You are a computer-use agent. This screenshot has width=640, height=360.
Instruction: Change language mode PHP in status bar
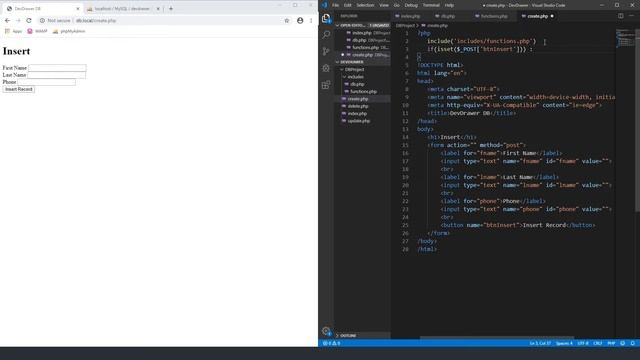611,343
